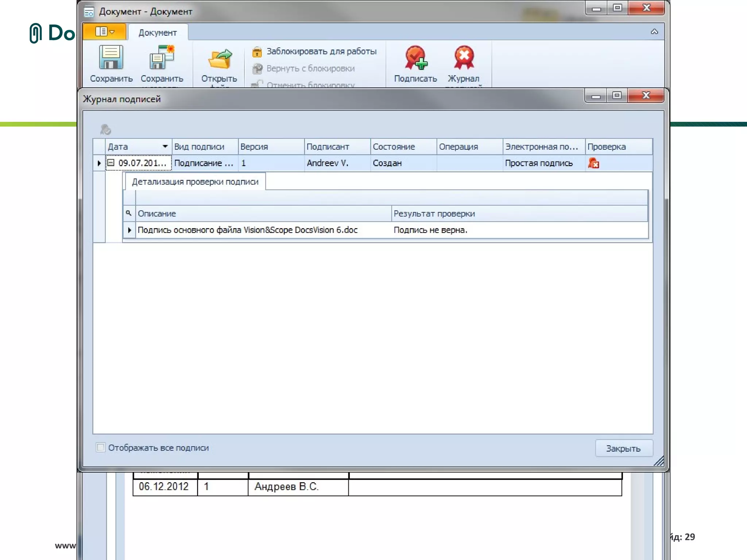This screenshot has width=747, height=560.
Task: Enable the Отображать все подписи checkbox
Action: point(101,447)
